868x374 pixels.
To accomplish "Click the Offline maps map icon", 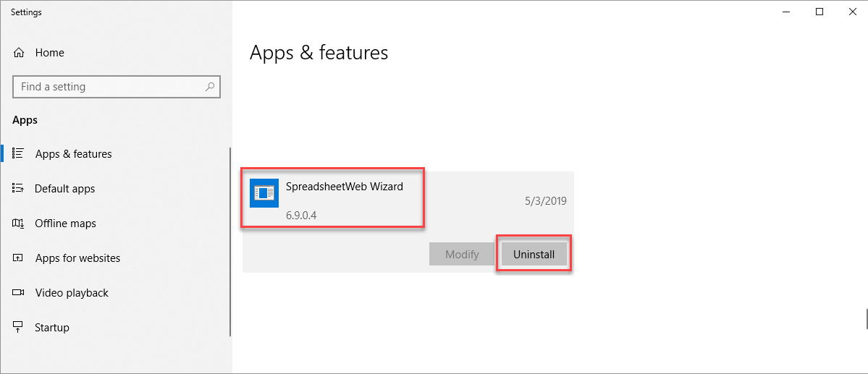I will [x=17, y=224].
